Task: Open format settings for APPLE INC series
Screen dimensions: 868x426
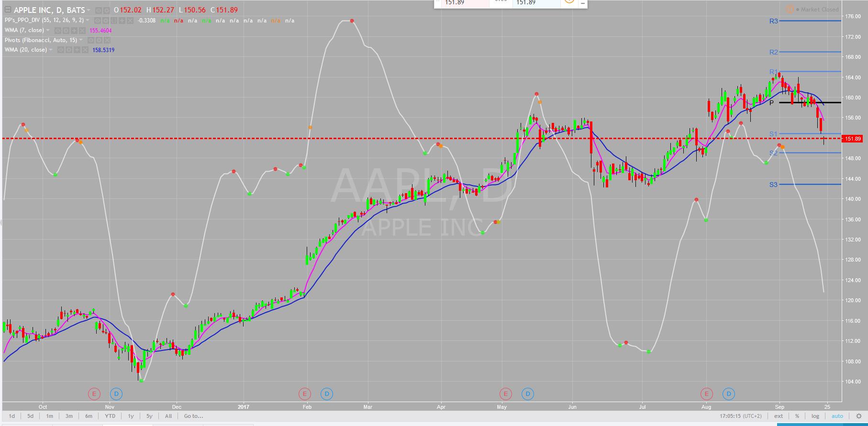Action: tap(106, 10)
